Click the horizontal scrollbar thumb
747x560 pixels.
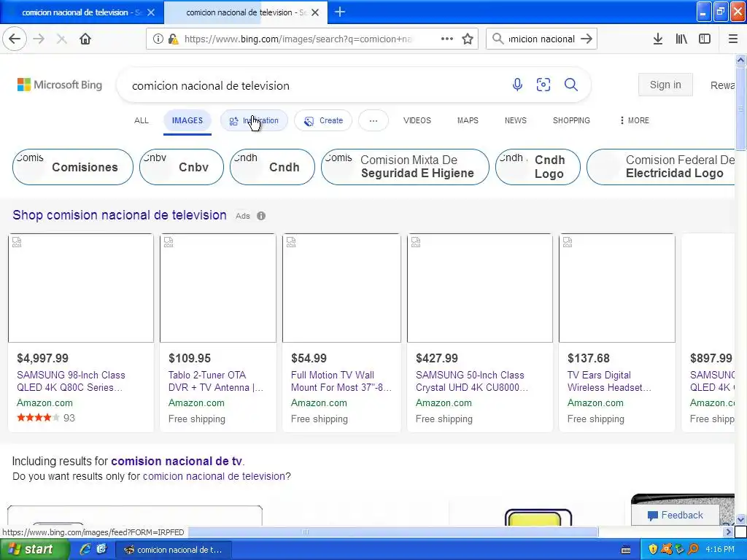click(306, 532)
